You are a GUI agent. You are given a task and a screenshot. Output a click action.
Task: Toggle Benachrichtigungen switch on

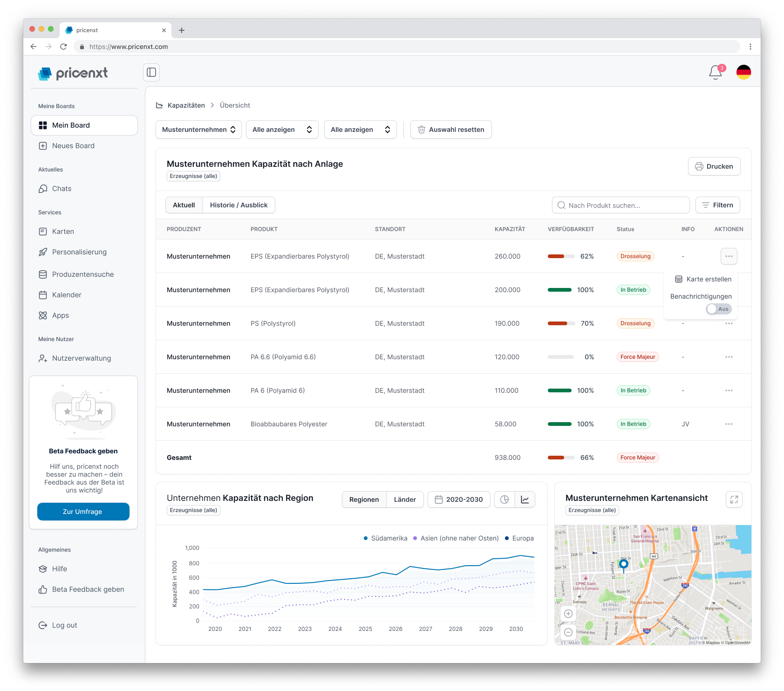coord(719,309)
